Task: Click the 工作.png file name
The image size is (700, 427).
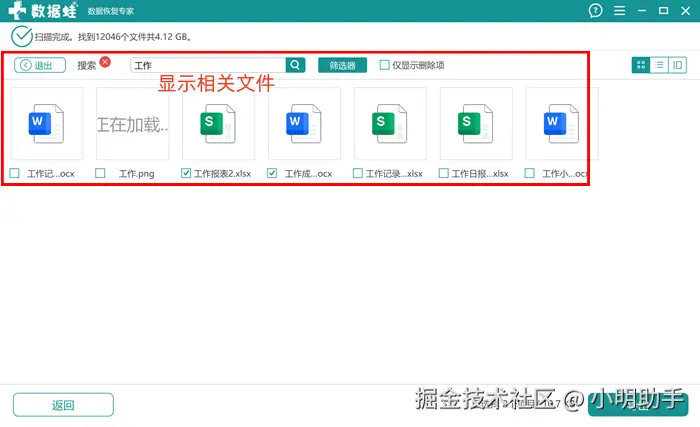Action: click(137, 173)
